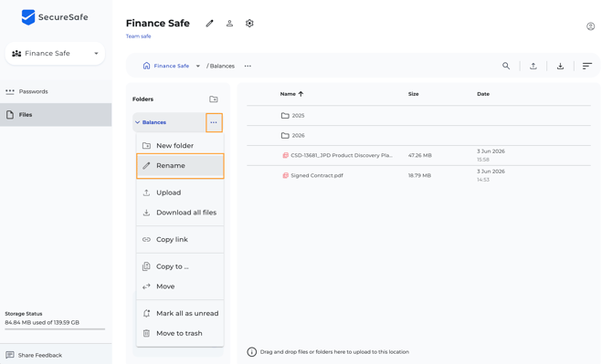
Task: Click the 84.84 MB used storage text
Action: point(42,322)
